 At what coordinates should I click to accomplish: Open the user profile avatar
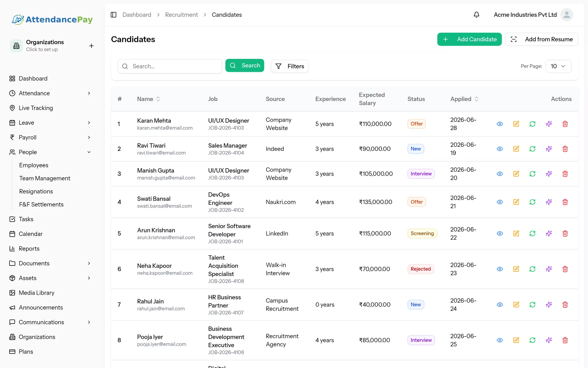567,15
